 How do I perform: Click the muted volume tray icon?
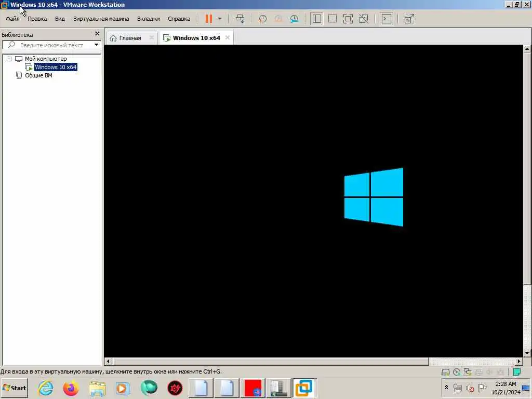tap(470, 388)
